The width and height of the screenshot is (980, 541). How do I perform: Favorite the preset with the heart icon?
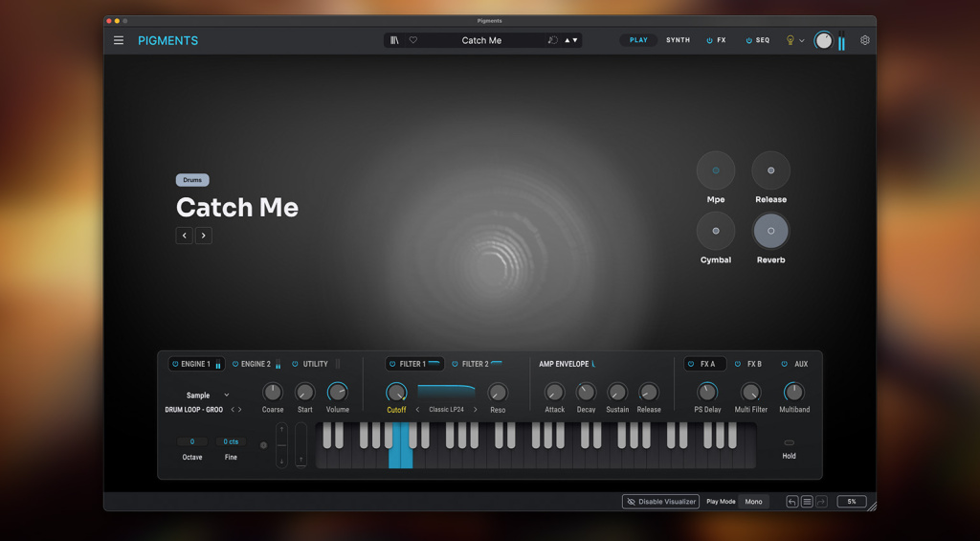[x=413, y=40]
